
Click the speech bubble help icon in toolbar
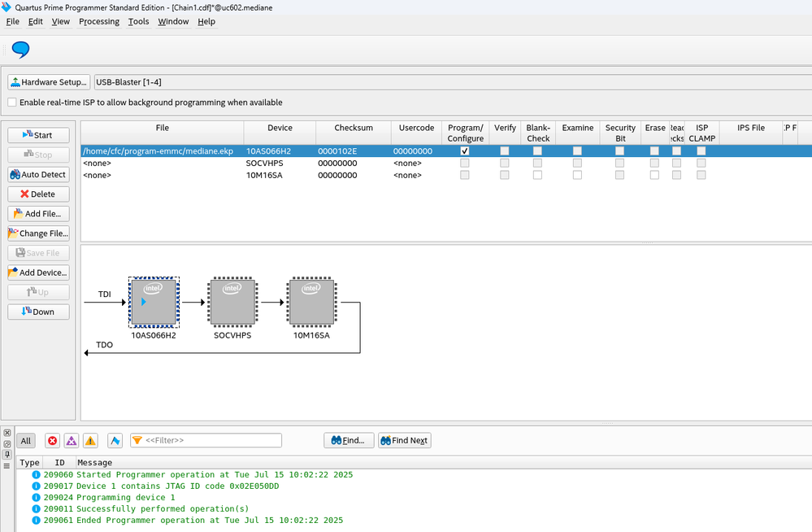(x=20, y=50)
